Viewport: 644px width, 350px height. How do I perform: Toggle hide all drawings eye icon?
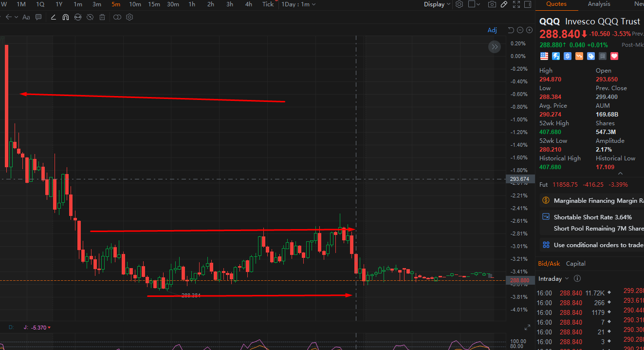(x=90, y=17)
